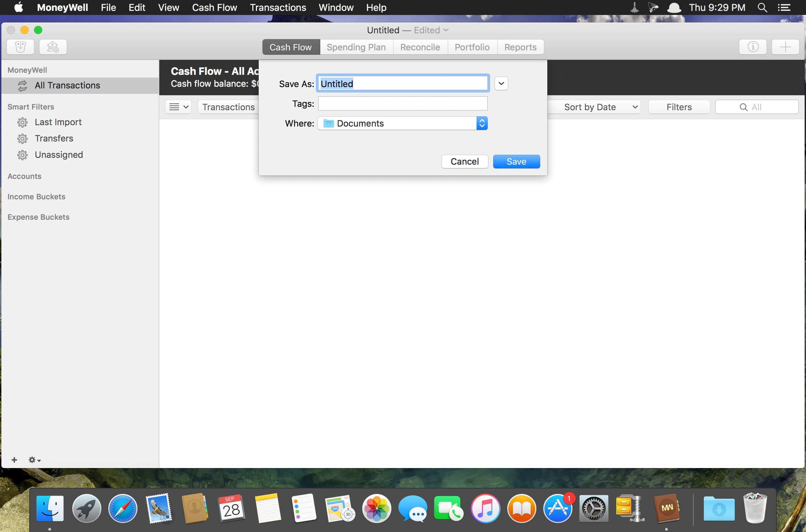The width and height of the screenshot is (806, 532).
Task: Open the Untitled — Edited title dropdown
Action: 407,30
